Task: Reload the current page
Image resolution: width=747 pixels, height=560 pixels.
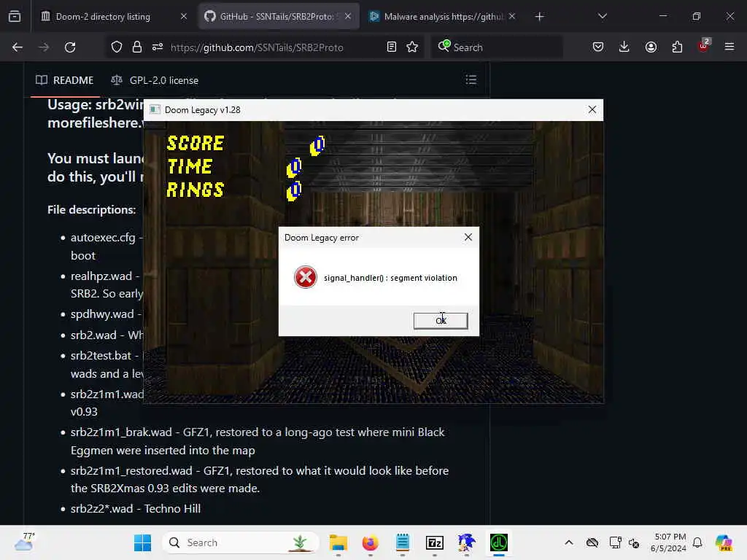Action: click(70, 47)
